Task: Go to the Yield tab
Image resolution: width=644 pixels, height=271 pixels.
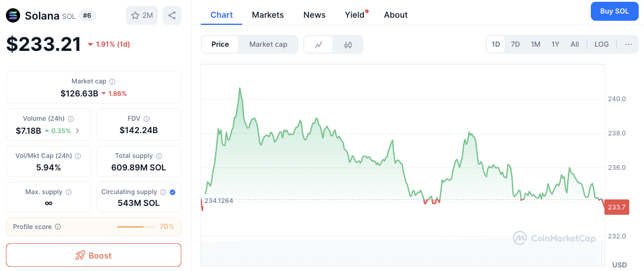Action: click(x=355, y=15)
